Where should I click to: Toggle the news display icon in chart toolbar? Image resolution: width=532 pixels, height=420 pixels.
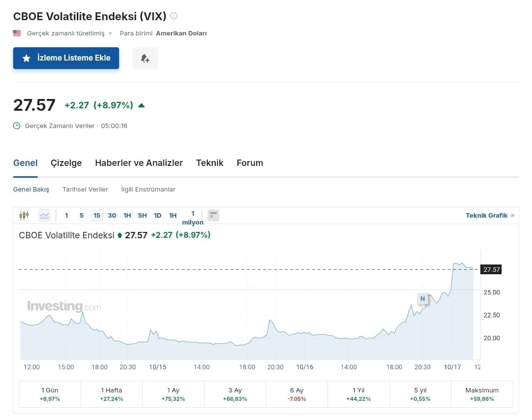213,215
